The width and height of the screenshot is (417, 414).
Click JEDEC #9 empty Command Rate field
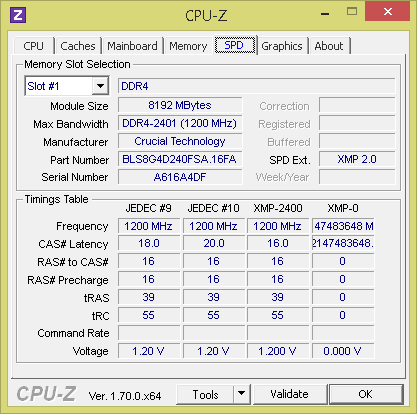149,333
